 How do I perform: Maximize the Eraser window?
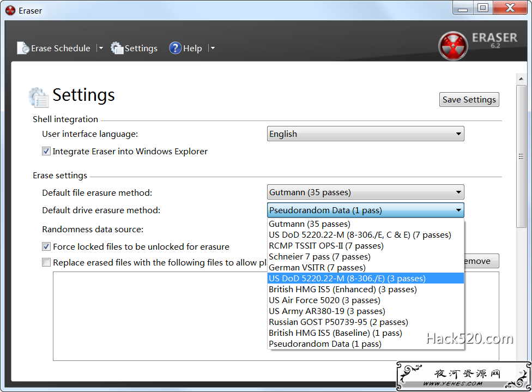[483, 8]
